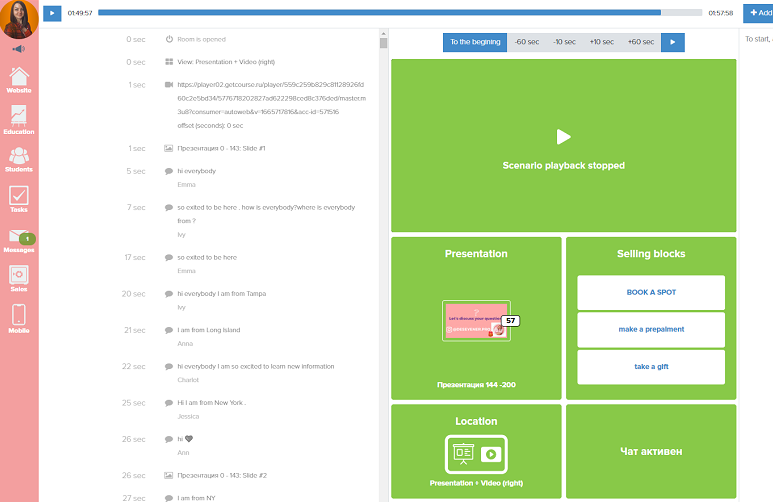Open the Education section icon
The height and width of the screenshot is (502, 773).
(18, 119)
